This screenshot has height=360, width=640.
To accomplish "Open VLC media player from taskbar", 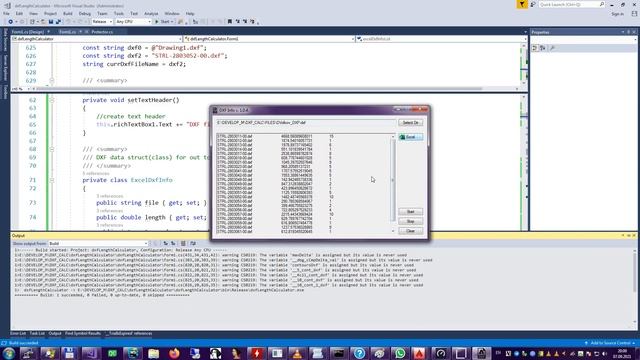I will 298,353.
